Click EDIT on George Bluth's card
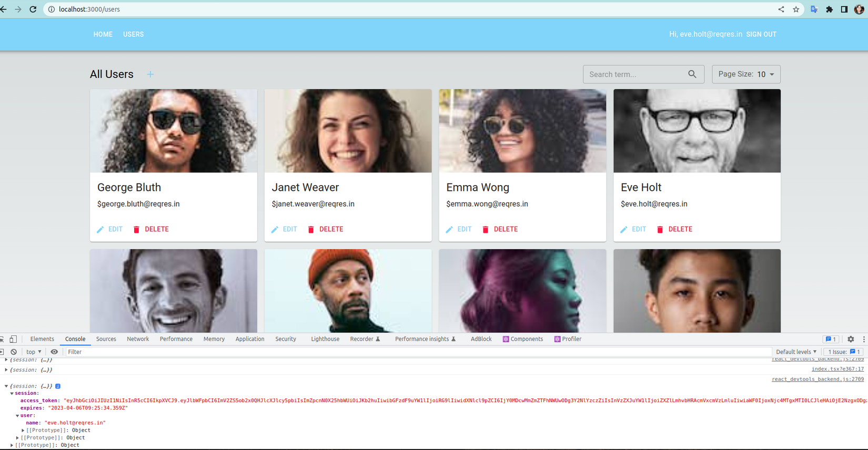 tap(110, 229)
